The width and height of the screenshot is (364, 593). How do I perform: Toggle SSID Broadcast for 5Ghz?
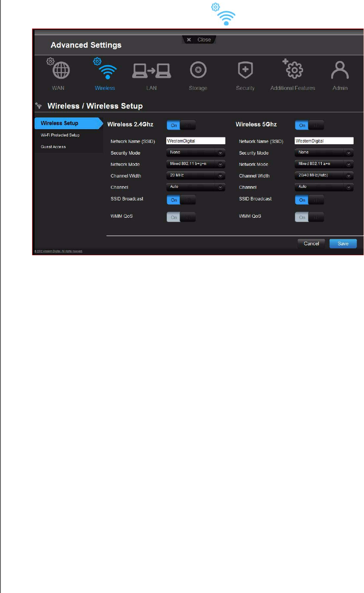309,200
